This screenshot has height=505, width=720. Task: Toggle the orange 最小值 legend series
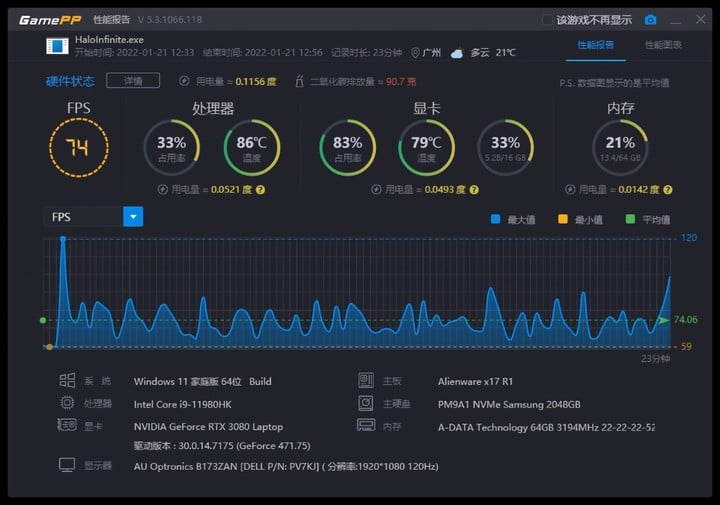coord(563,218)
